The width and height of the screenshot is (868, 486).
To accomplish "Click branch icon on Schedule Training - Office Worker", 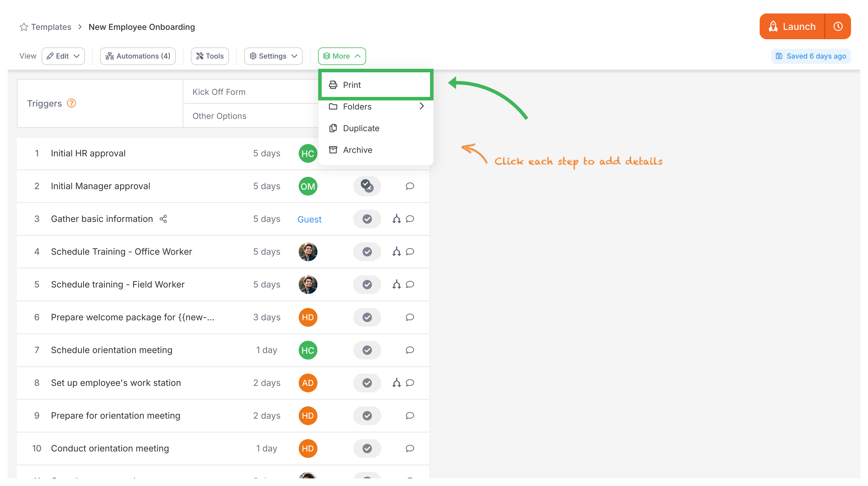I will 396,251.
